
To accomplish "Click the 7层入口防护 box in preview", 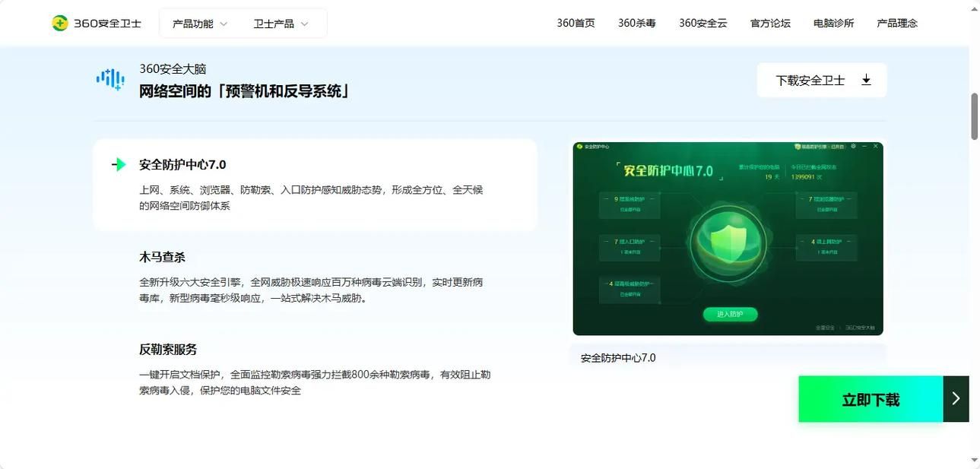I will (x=630, y=246).
